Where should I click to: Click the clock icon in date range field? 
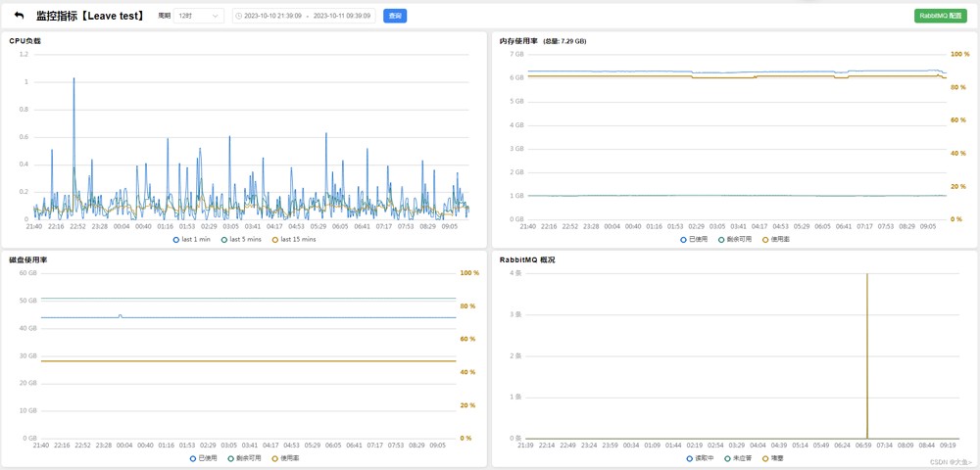tap(239, 17)
